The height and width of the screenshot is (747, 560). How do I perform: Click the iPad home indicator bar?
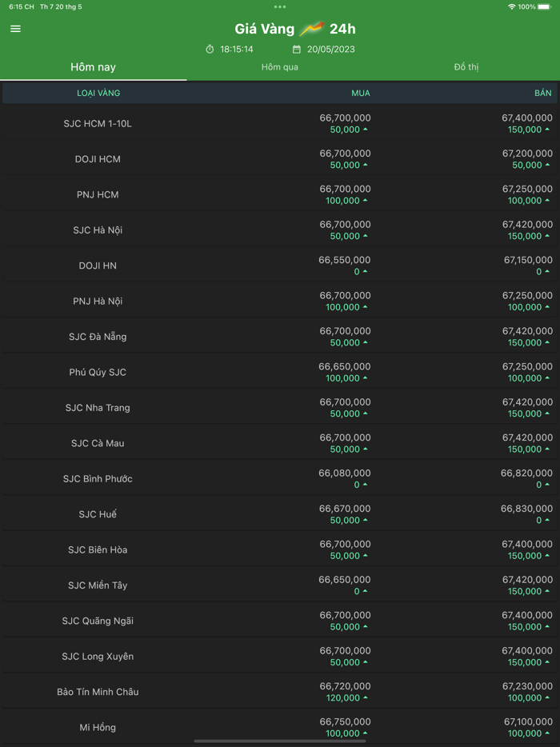click(280, 741)
